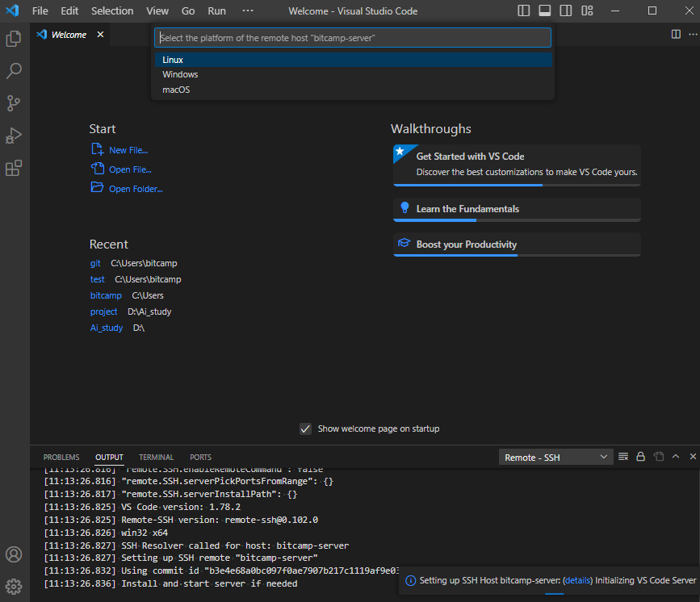The height and width of the screenshot is (602, 700).
Task: Toggle primary side bar layout icon
Action: point(523,10)
